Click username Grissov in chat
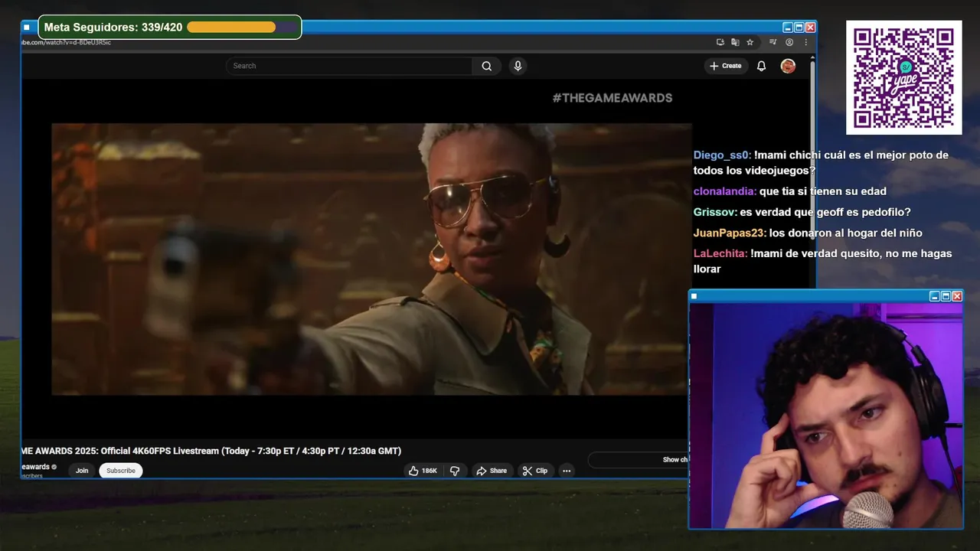This screenshot has width=980, height=551. tap(715, 212)
